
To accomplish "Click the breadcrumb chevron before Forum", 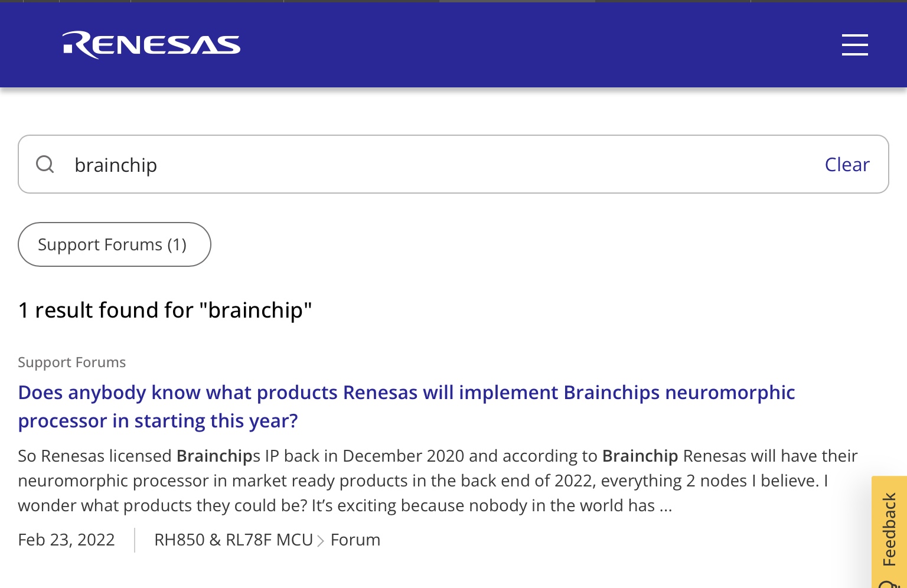I will (321, 541).
